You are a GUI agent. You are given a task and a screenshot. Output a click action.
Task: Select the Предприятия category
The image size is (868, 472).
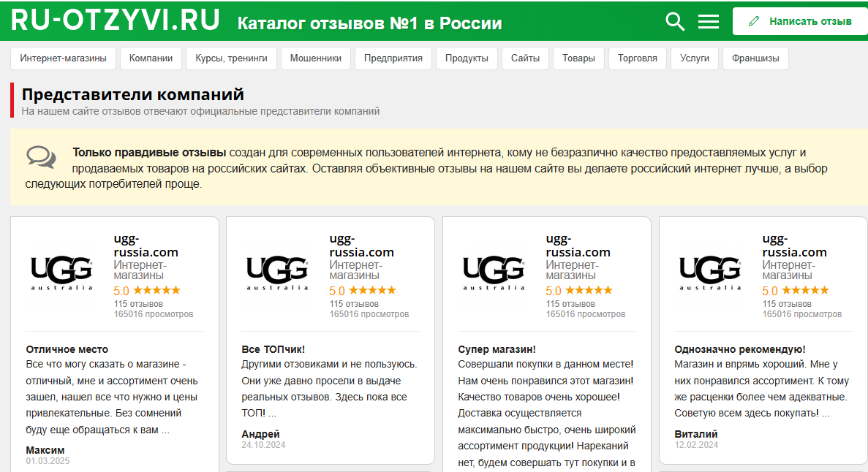click(x=393, y=58)
